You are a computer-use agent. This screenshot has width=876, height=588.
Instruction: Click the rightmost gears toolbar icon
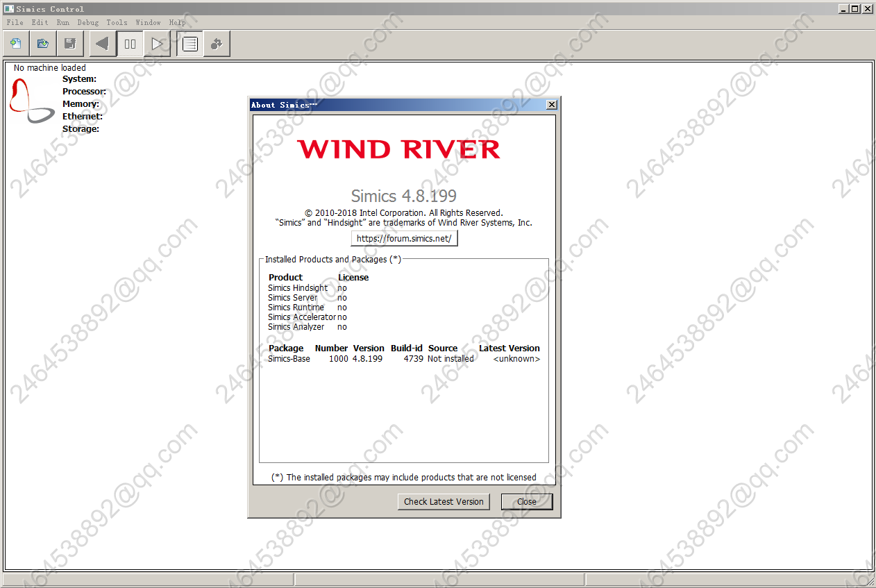pos(217,44)
